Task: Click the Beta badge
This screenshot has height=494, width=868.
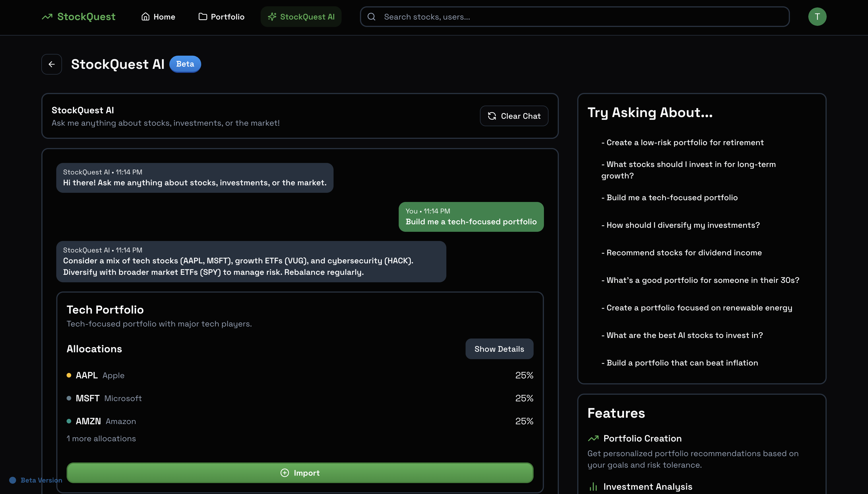Action: [x=185, y=64]
